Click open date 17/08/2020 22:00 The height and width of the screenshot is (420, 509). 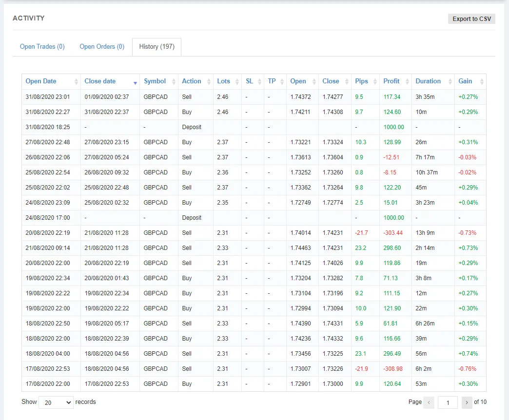(x=48, y=383)
